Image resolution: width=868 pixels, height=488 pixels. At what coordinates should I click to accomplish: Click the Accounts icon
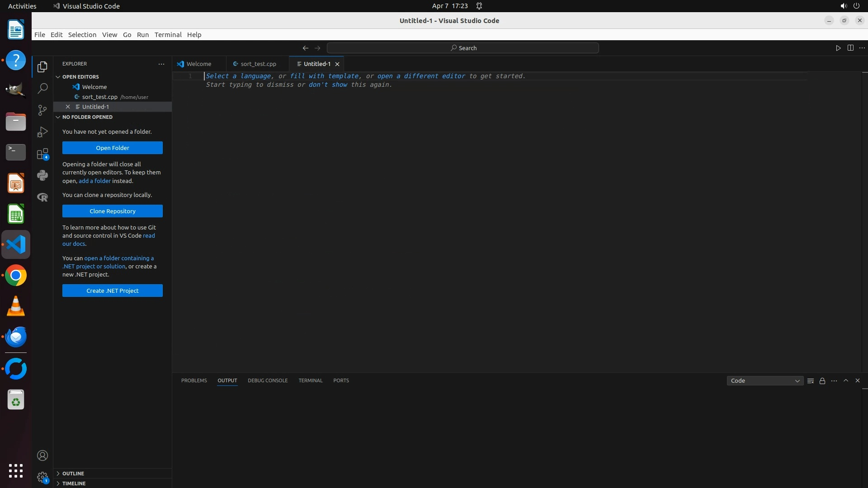tap(42, 455)
